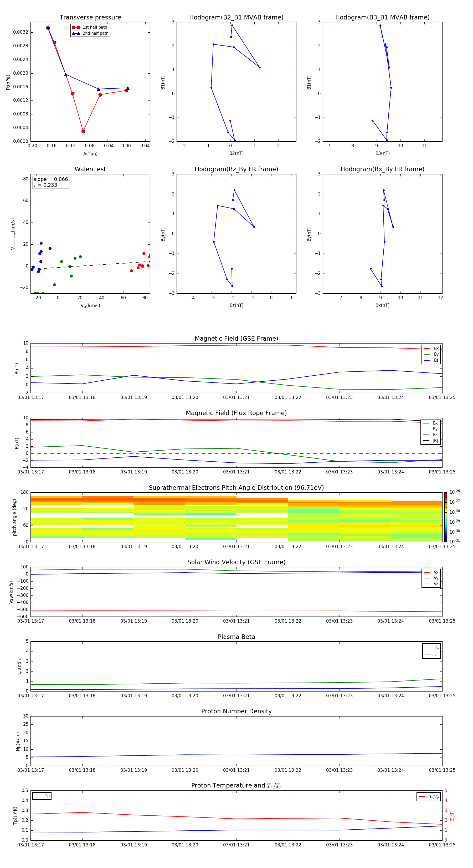Select the By' entry in flux rope legend
This screenshot has width=473, height=868.
pos(431,429)
